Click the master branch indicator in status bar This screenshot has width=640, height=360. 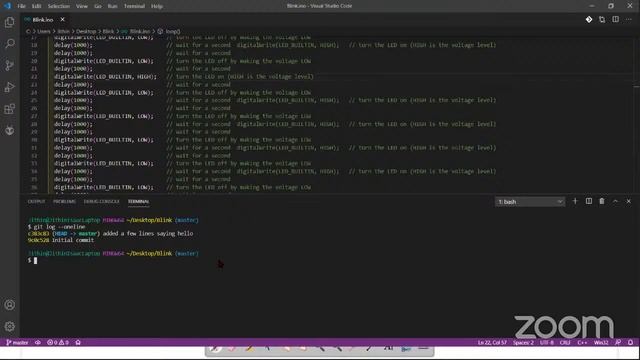coord(17,342)
